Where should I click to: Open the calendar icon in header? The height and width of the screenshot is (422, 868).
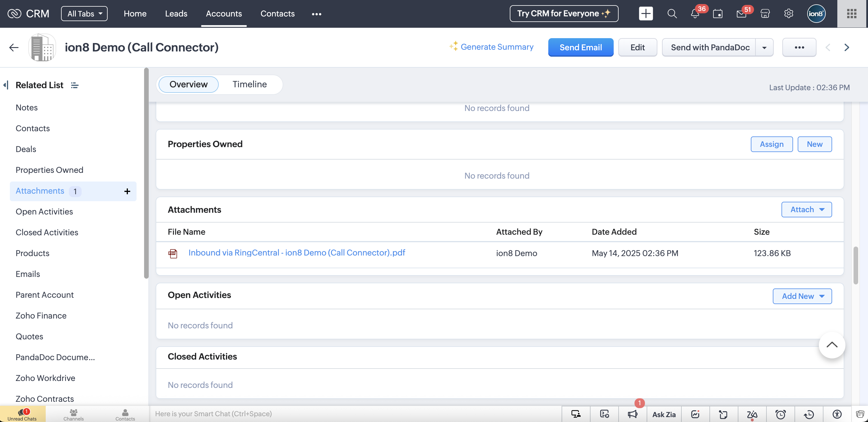(718, 14)
